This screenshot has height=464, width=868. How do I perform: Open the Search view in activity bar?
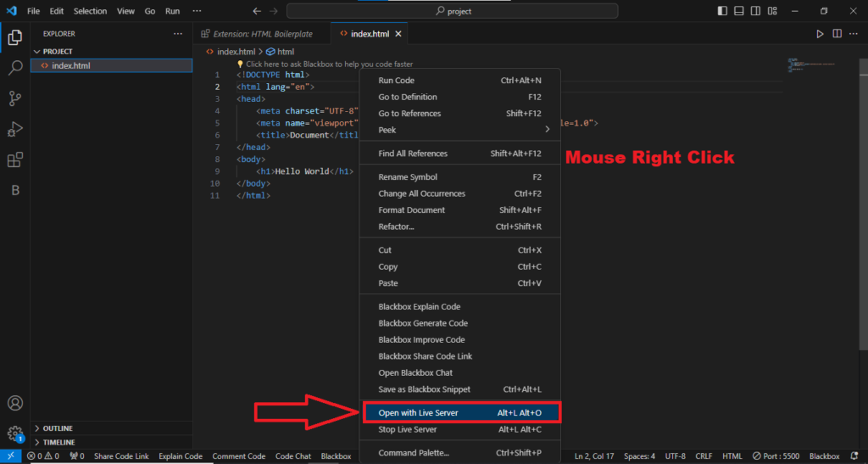pos(14,68)
